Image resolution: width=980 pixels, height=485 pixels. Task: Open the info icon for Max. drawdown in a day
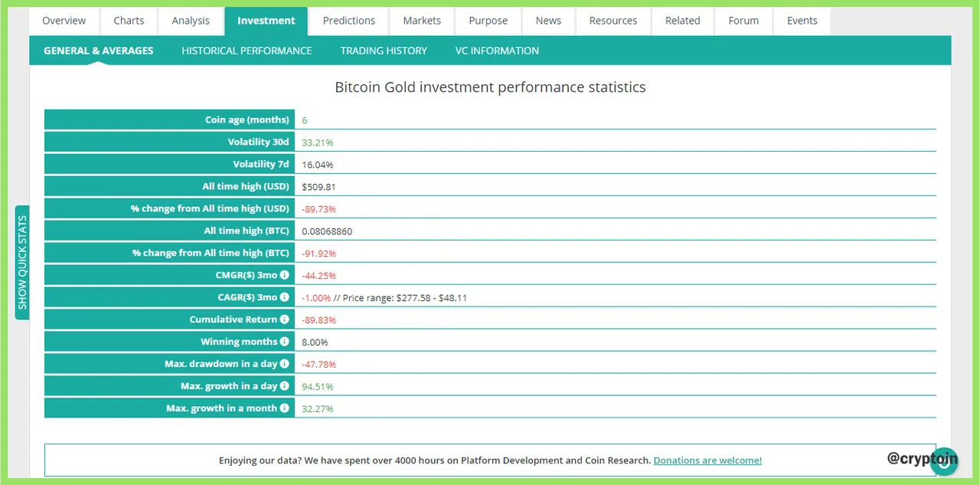tap(285, 364)
